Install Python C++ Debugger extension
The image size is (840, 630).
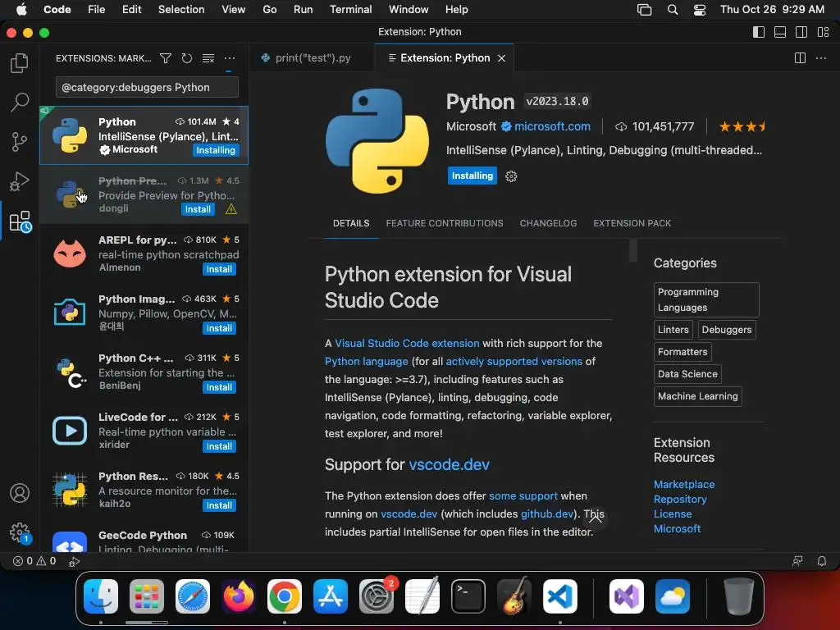(219, 387)
